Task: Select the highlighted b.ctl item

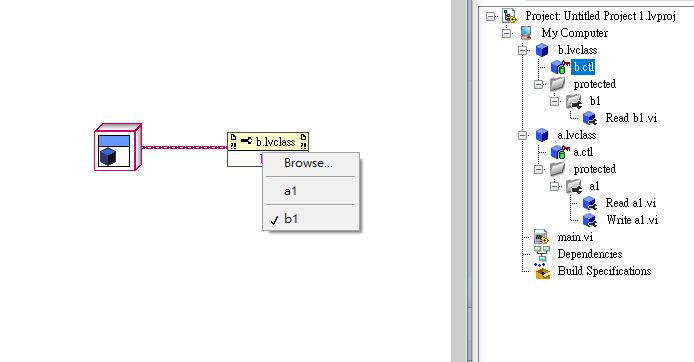Action: click(583, 67)
